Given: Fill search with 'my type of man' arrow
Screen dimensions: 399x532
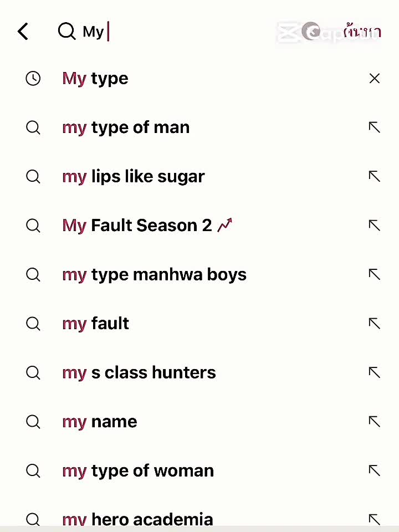Looking at the screenshot, I should pos(375,127).
